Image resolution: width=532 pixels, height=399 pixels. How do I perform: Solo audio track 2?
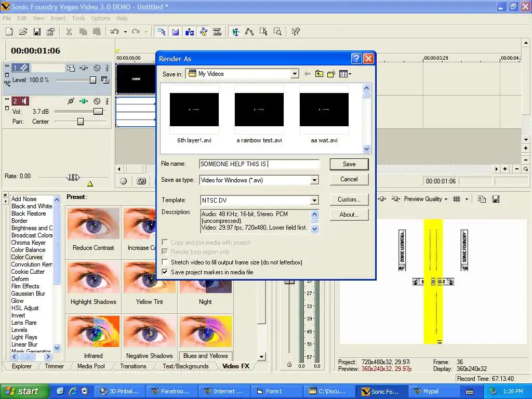click(107, 101)
